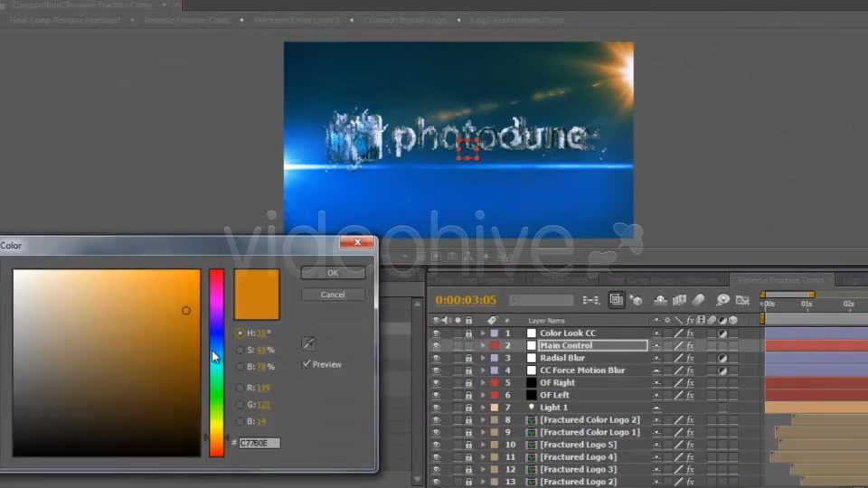Click the Layer Name column header
The width and height of the screenshot is (868, 488).
click(546, 320)
